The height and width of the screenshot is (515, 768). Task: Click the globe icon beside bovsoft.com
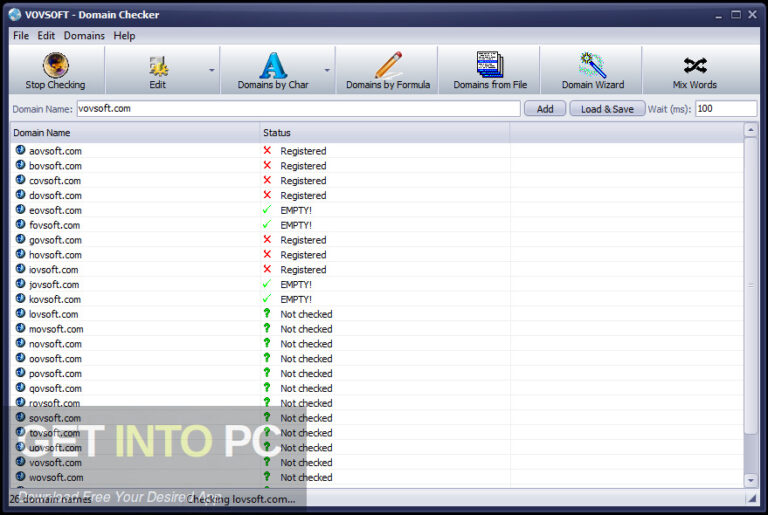[20, 165]
